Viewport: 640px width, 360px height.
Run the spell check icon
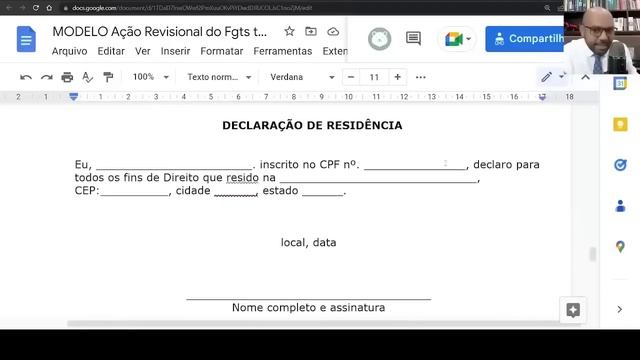pyautogui.click(x=87, y=77)
